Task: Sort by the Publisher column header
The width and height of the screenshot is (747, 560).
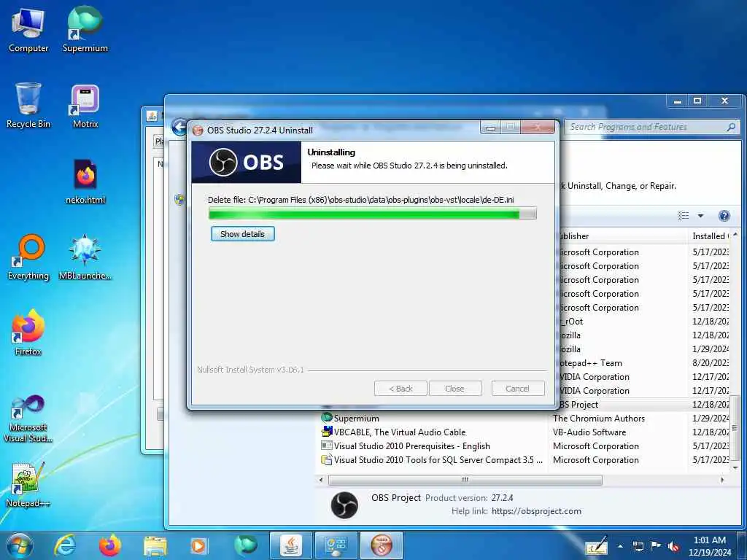Action: click(x=622, y=236)
